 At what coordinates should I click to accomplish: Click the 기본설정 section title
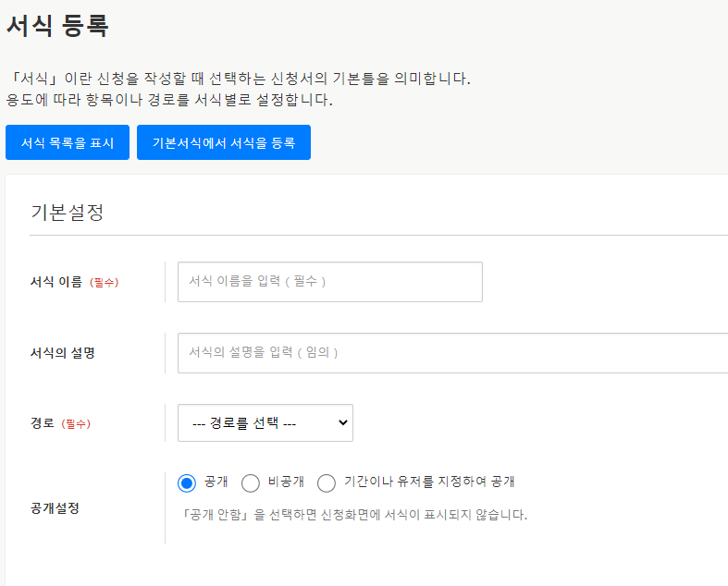67,212
